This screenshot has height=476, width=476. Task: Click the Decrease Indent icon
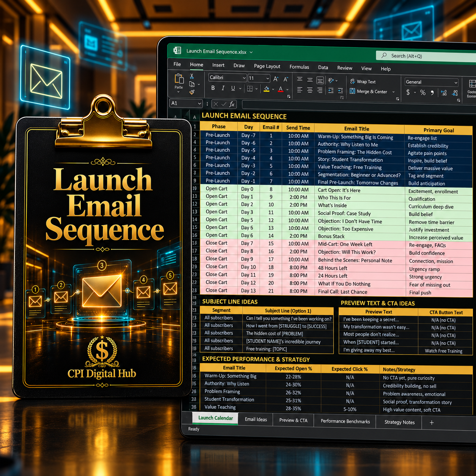tap(331, 90)
